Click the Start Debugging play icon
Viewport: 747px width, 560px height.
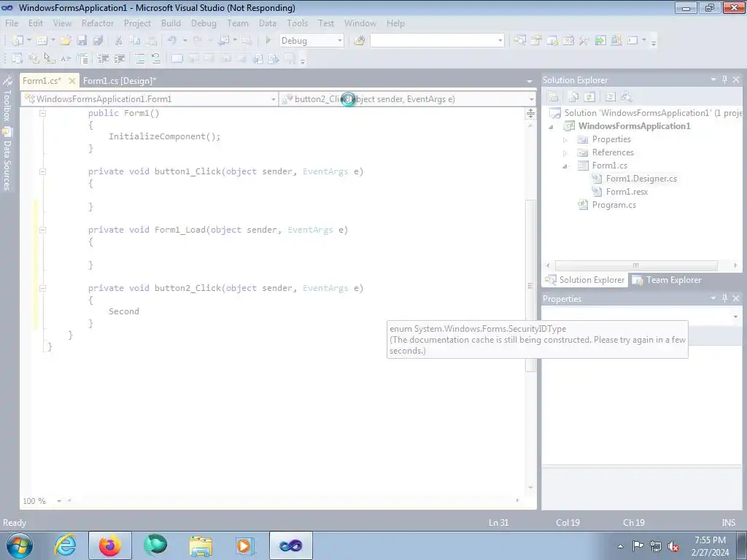click(268, 41)
